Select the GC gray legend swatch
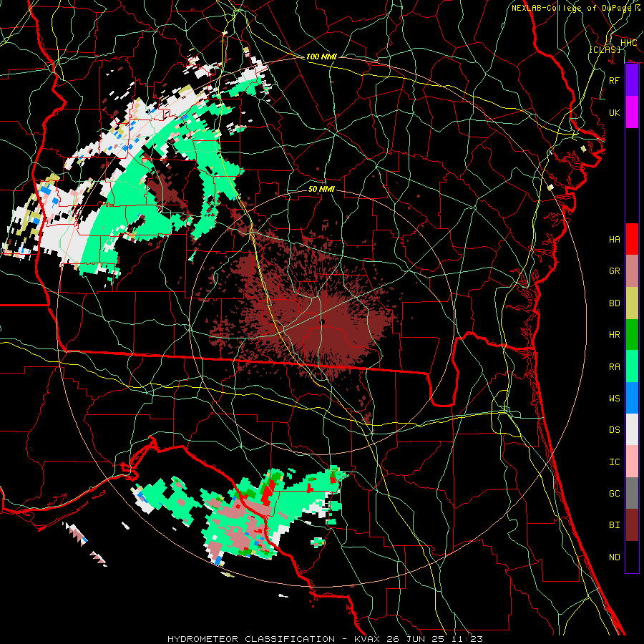 tap(632, 493)
